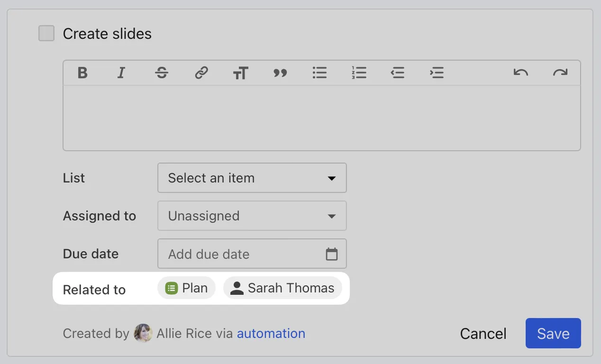This screenshot has height=364, width=601.
Task: Click the automation link
Action: [271, 333]
